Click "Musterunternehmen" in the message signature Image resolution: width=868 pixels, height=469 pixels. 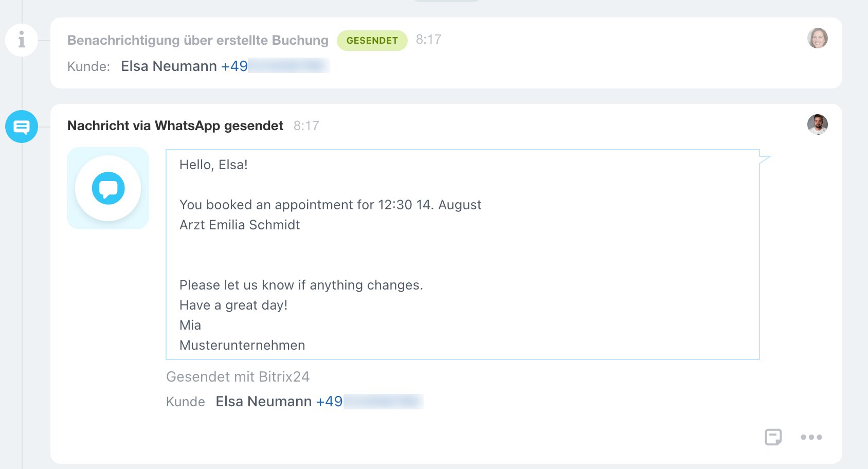click(x=242, y=346)
